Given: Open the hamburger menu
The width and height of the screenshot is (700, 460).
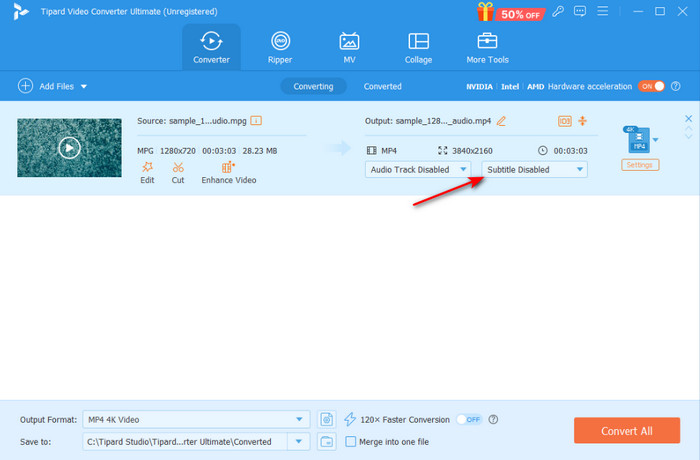Looking at the screenshot, I should point(603,11).
